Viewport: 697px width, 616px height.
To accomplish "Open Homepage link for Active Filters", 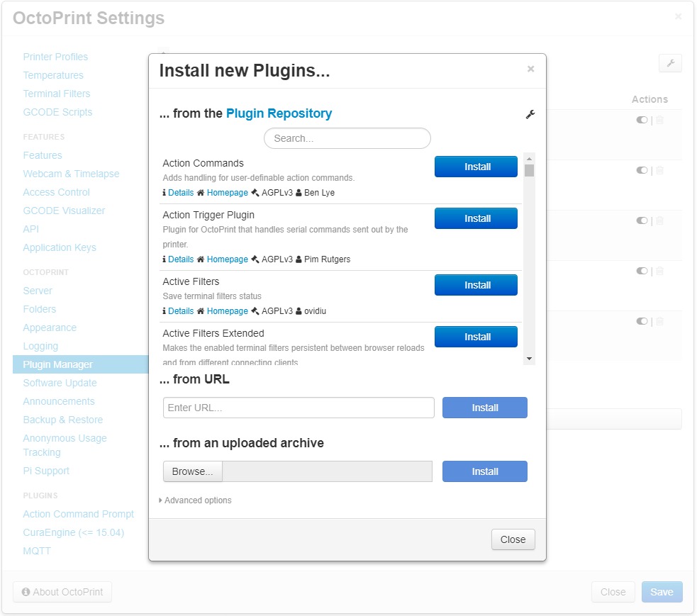I will [x=227, y=311].
